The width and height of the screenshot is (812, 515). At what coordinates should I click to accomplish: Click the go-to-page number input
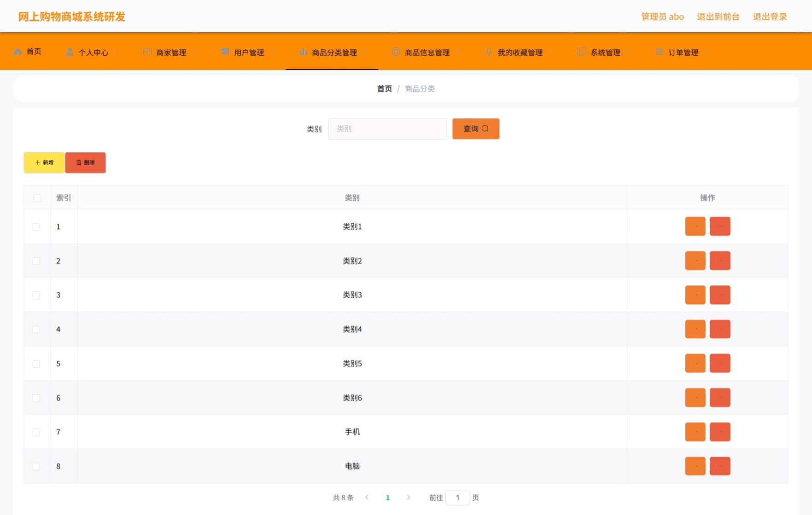(457, 498)
